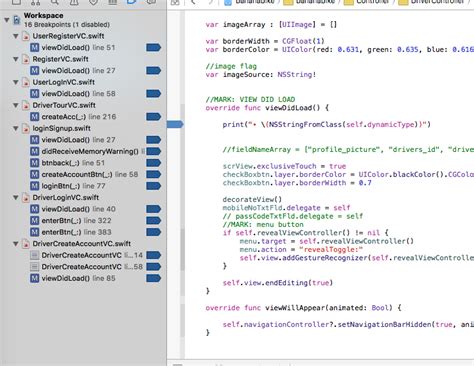The height and width of the screenshot is (366, 474).
Task: Click the 'self.view.endEditing(true)' line
Action: tap(278, 283)
